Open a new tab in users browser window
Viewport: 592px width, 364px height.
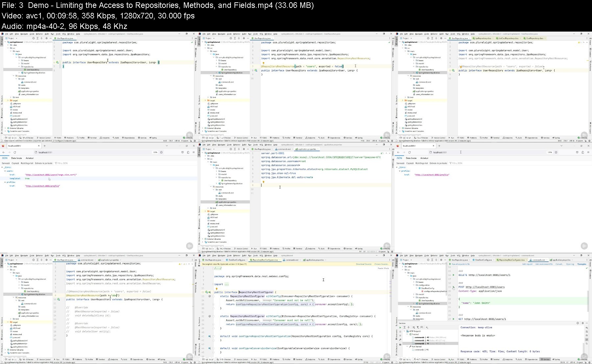45,146
